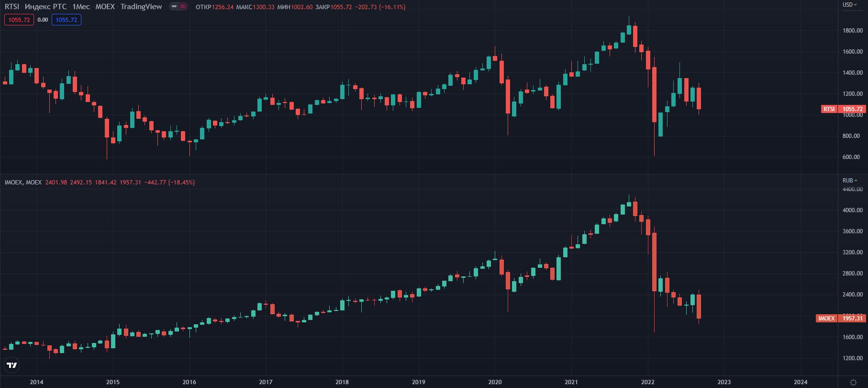Click the red wavy lines icon in the legend pill

(182, 7)
